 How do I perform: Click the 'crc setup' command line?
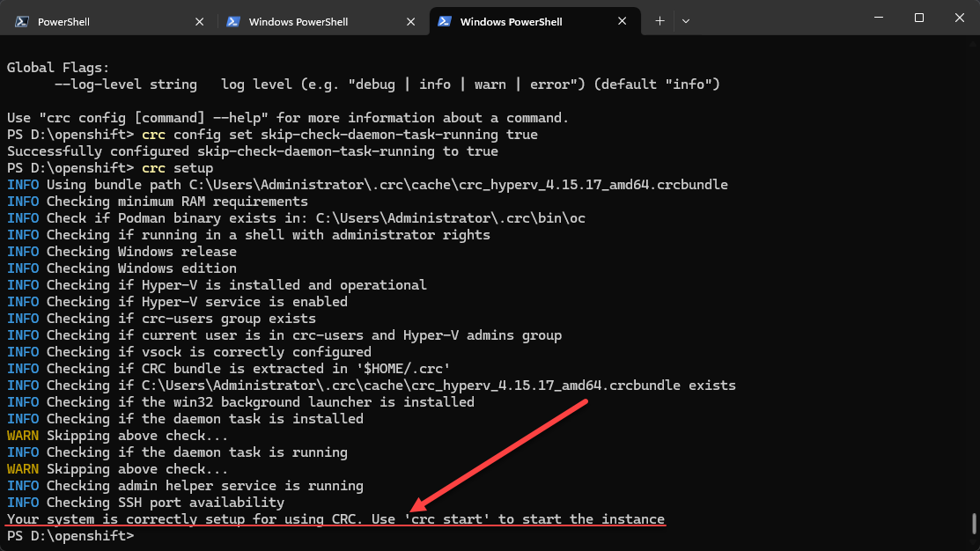177,168
